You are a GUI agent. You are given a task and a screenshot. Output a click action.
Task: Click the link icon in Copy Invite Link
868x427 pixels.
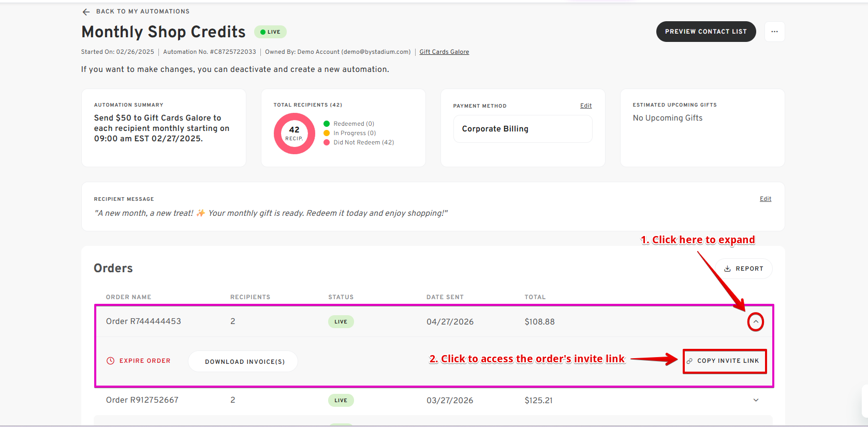click(689, 361)
